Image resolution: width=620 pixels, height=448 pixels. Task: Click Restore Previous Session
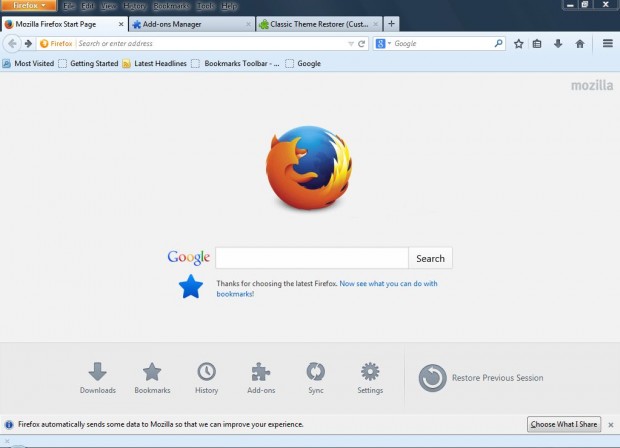pyautogui.click(x=481, y=378)
